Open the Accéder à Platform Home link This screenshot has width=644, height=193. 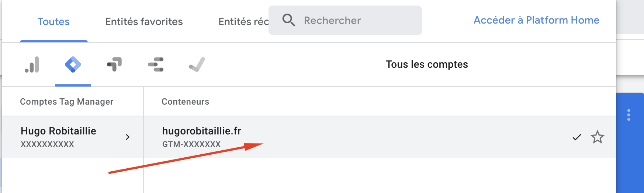click(x=536, y=20)
